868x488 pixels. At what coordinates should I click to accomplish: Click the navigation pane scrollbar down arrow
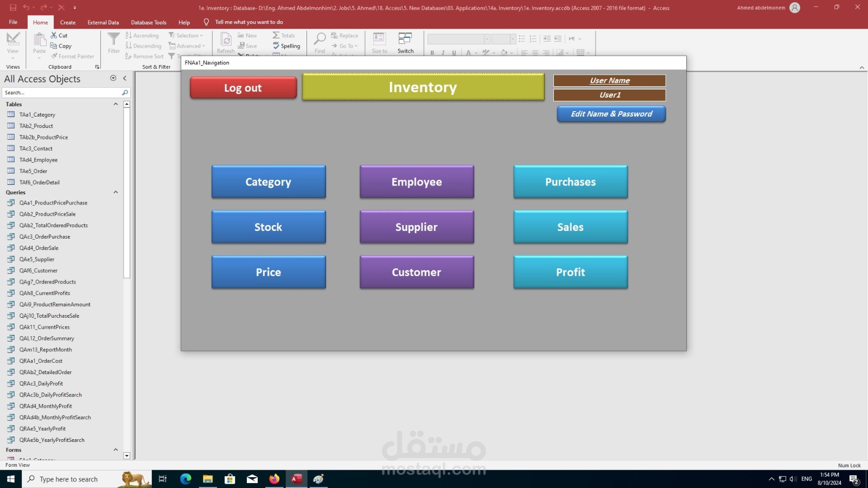[126, 456]
